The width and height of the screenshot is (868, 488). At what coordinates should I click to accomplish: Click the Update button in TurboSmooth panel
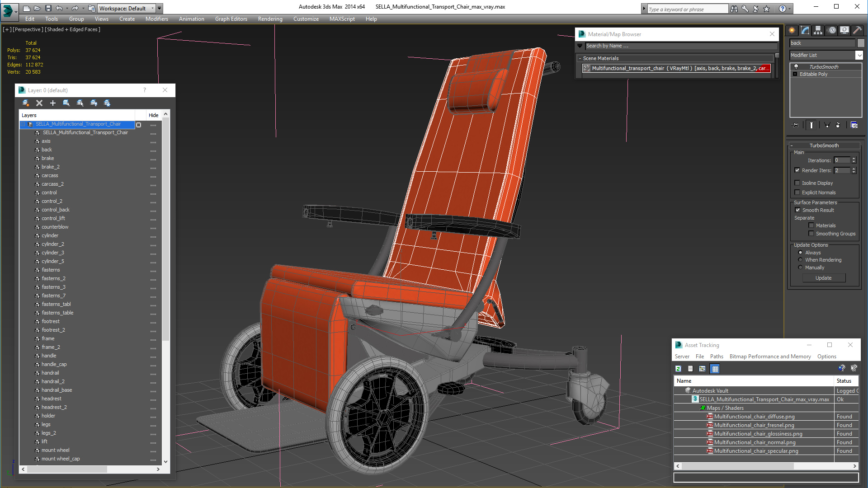pyautogui.click(x=824, y=278)
